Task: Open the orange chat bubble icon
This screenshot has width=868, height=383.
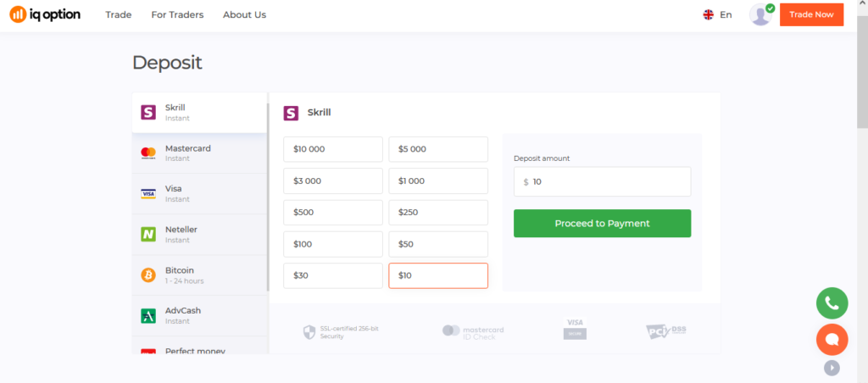Action: tap(832, 339)
